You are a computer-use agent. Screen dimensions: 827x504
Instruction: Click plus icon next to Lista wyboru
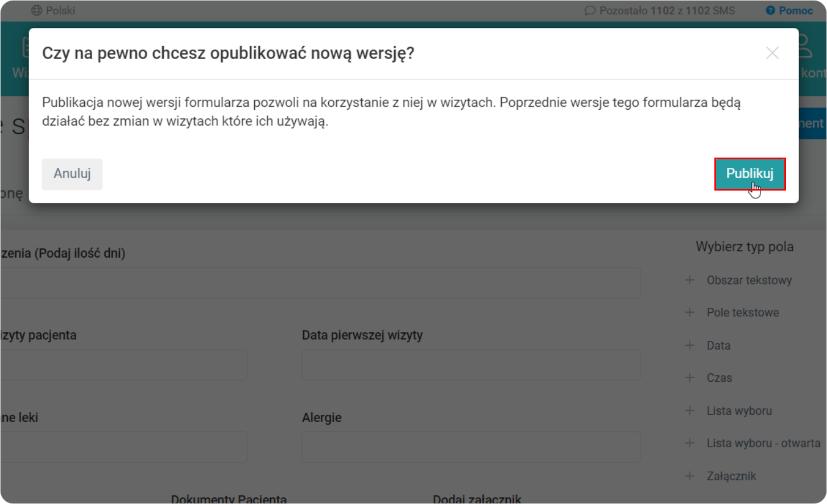point(689,411)
